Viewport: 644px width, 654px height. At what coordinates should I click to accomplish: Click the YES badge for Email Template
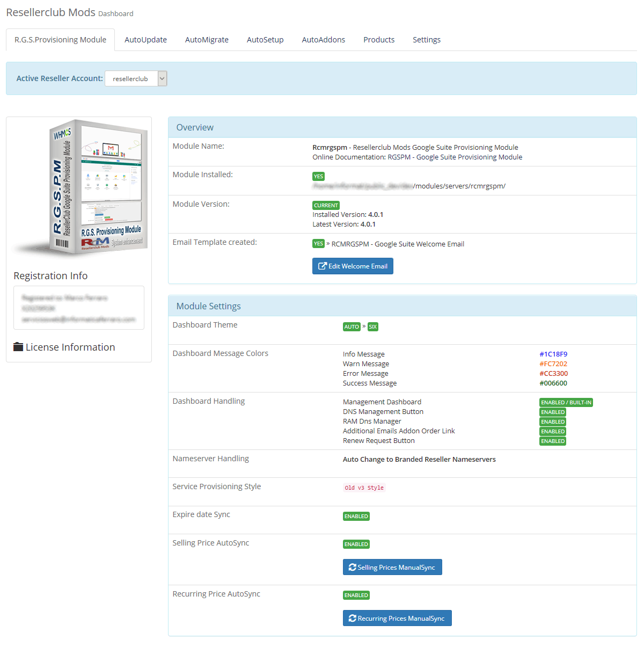click(318, 244)
